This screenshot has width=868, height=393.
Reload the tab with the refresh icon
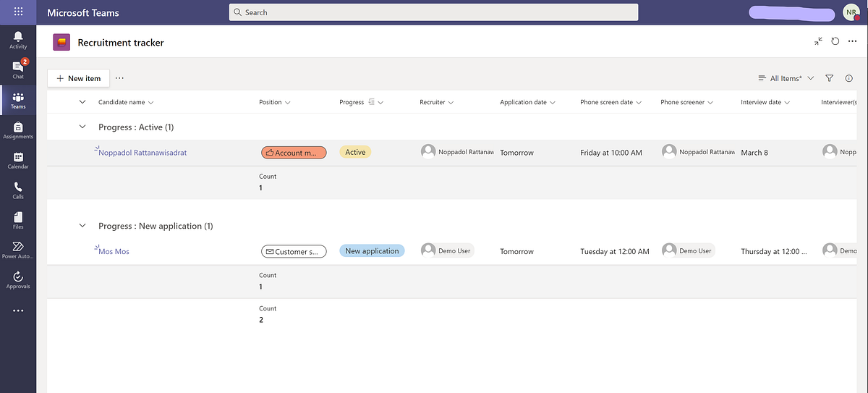coord(835,41)
